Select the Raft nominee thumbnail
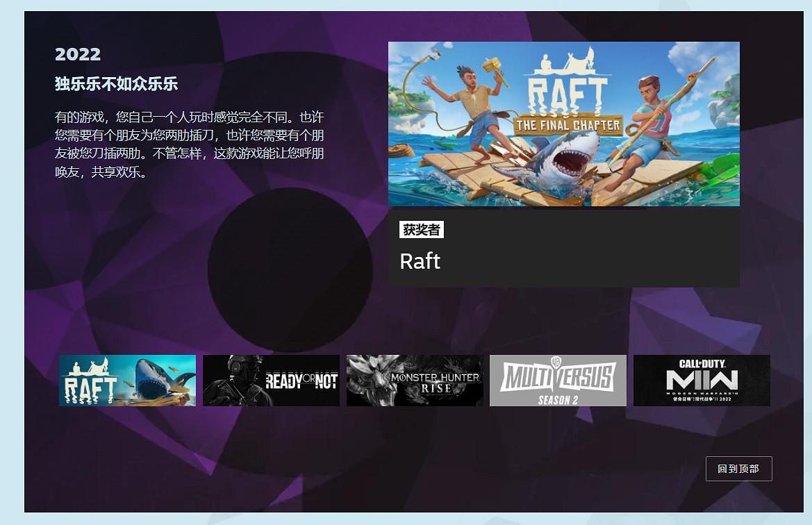Screen dimensions: 812x525 pyautogui.click(x=127, y=380)
